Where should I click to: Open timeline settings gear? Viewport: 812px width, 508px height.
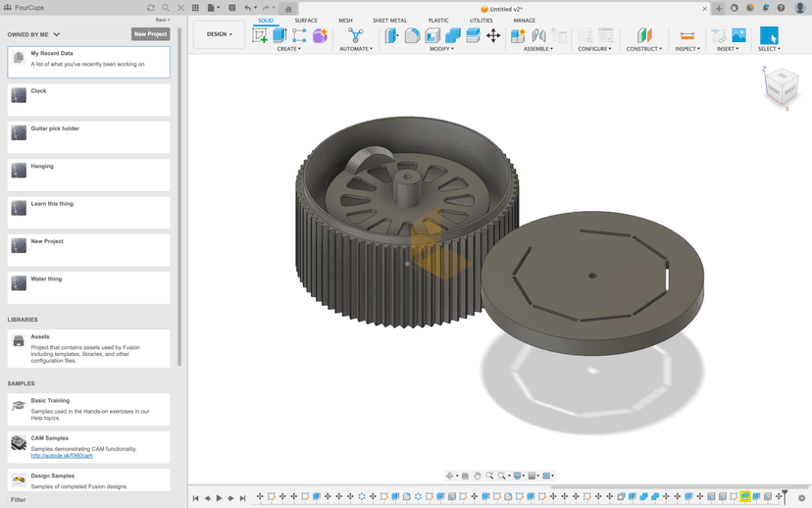point(802,497)
